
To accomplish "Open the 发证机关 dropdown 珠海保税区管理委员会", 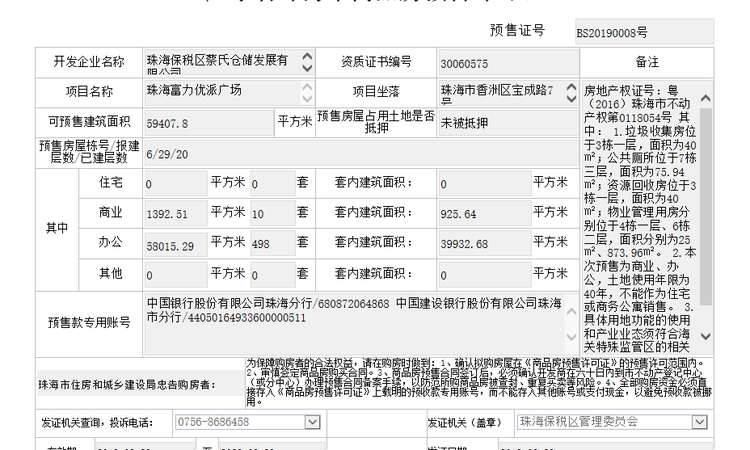I will pyautogui.click(x=699, y=422).
